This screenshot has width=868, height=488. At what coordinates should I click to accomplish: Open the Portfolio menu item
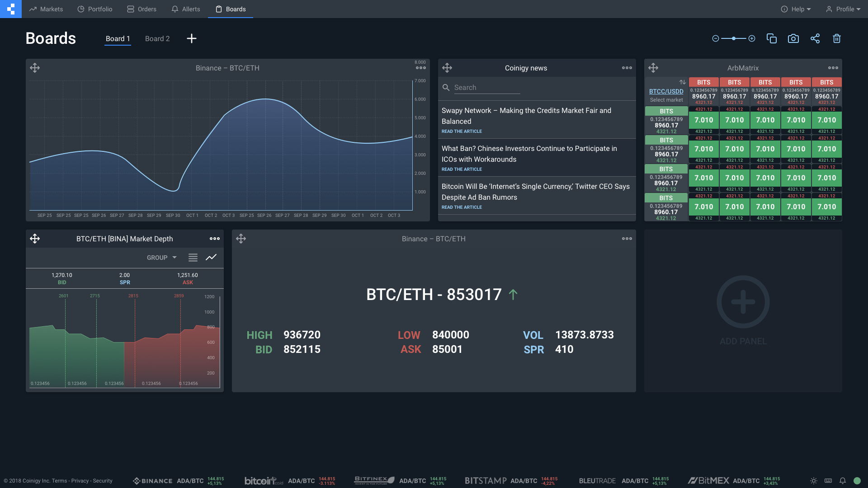coord(95,9)
